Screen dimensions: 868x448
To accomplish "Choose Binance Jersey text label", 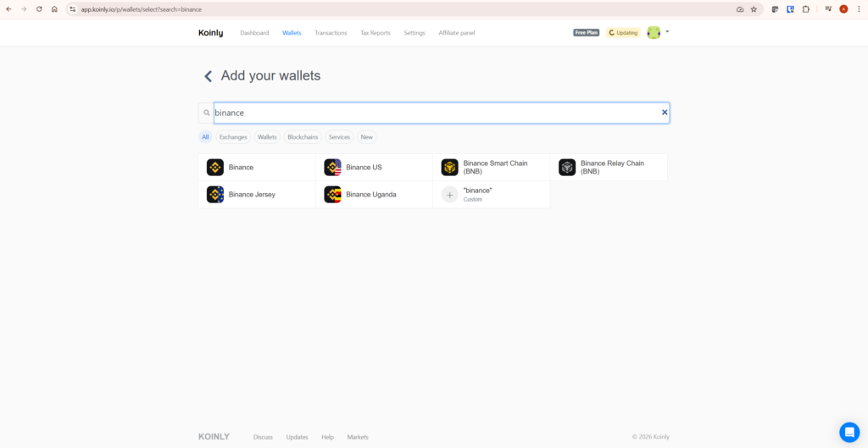I will (x=252, y=194).
